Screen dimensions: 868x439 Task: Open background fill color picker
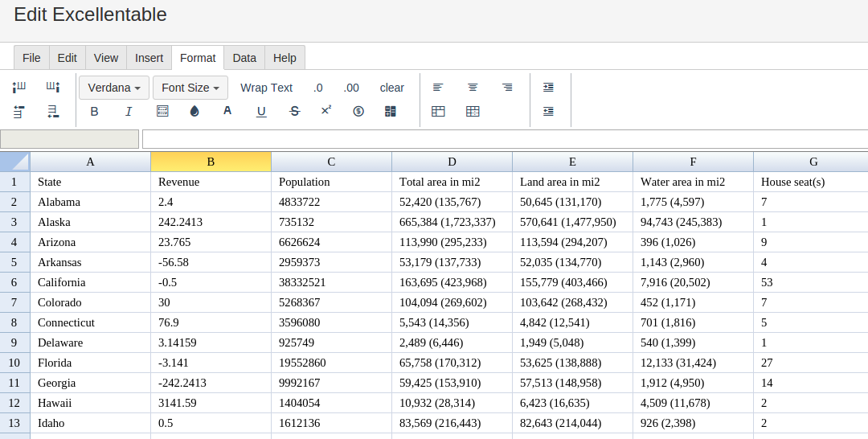tap(194, 112)
